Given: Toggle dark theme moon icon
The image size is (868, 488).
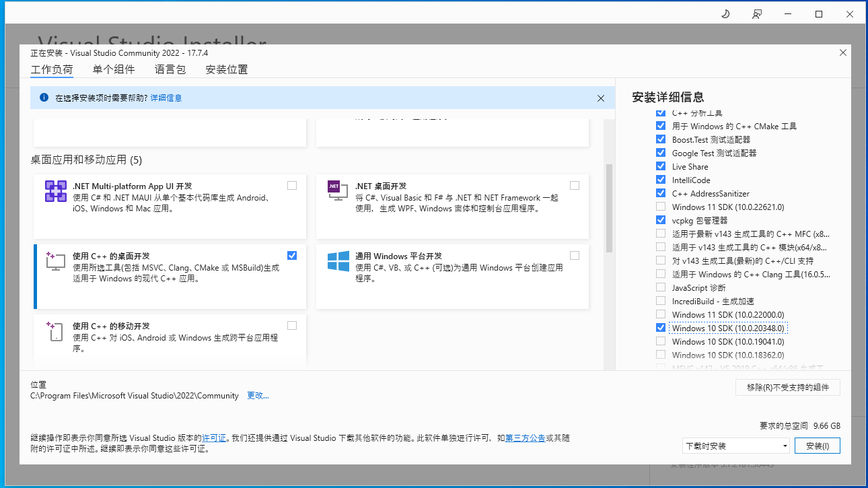Looking at the screenshot, I should [725, 14].
